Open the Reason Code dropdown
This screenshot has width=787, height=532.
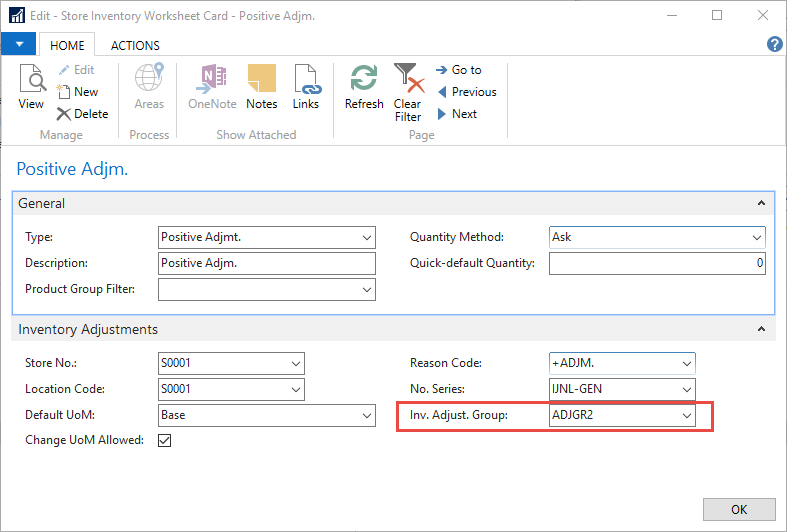(686, 363)
